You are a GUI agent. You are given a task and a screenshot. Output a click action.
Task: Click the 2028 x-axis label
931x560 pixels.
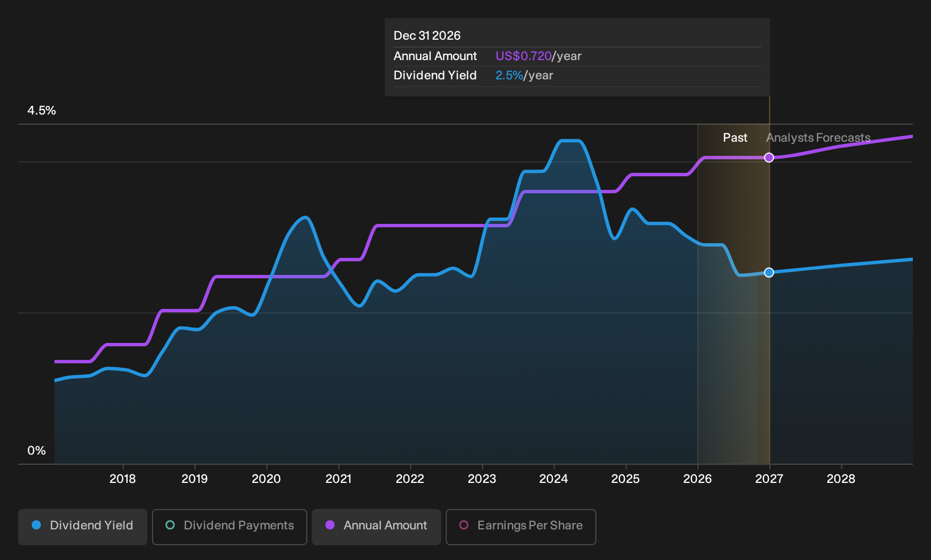point(841,479)
